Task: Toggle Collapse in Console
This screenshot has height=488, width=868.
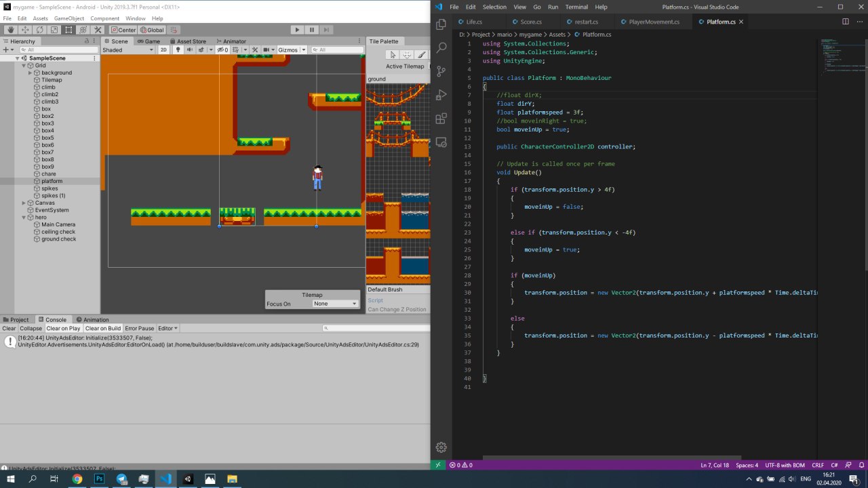Action: tap(31, 328)
